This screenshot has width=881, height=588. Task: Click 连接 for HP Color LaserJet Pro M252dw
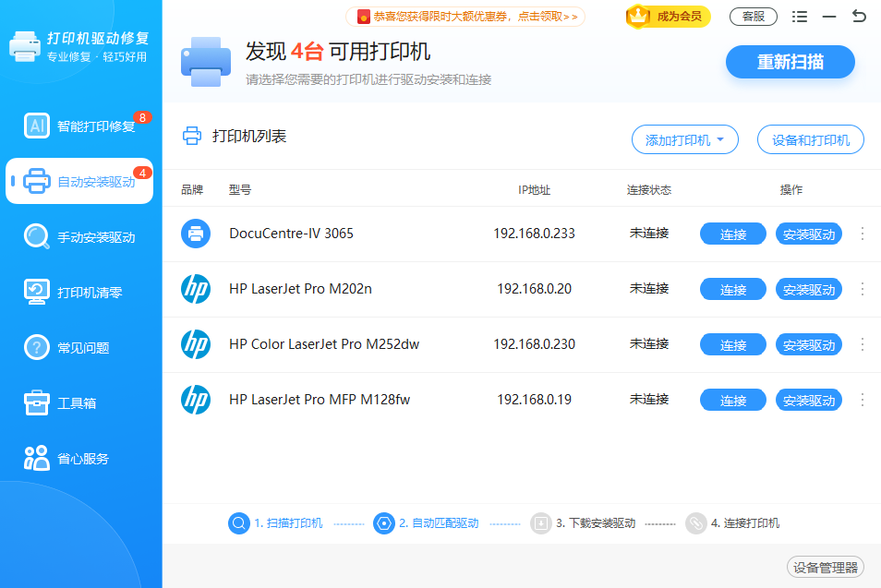pos(732,345)
